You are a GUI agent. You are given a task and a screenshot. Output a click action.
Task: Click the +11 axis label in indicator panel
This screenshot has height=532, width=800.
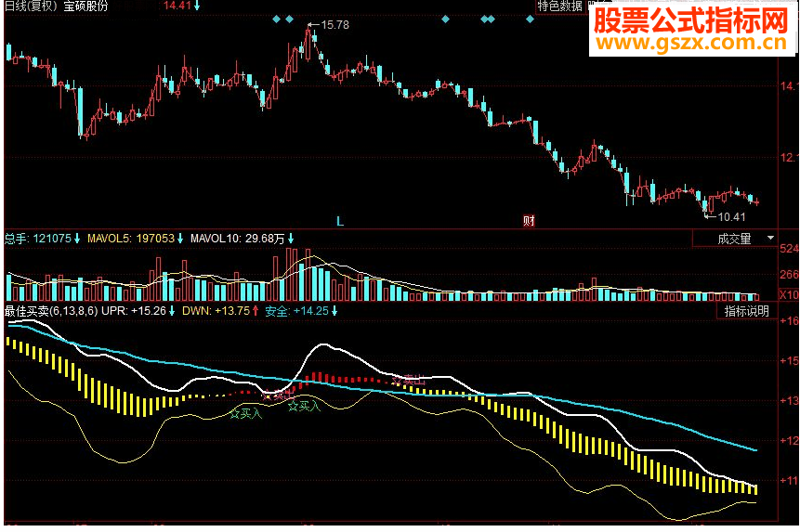(x=789, y=480)
